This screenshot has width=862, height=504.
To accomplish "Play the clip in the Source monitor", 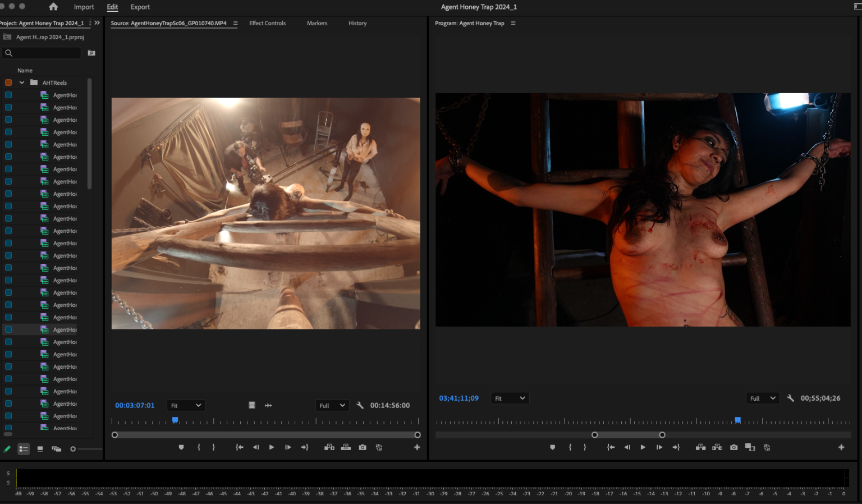I will pos(272,447).
